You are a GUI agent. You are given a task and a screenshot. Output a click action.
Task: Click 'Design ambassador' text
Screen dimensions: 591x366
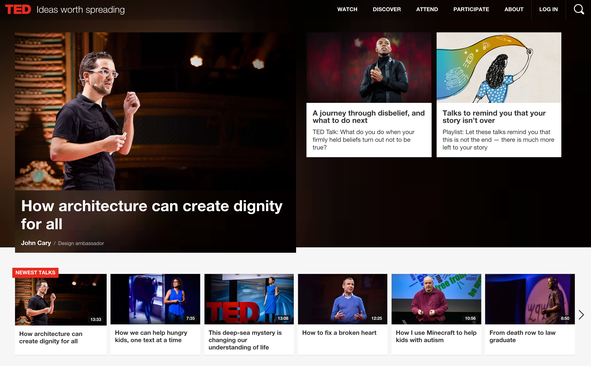[x=81, y=243]
